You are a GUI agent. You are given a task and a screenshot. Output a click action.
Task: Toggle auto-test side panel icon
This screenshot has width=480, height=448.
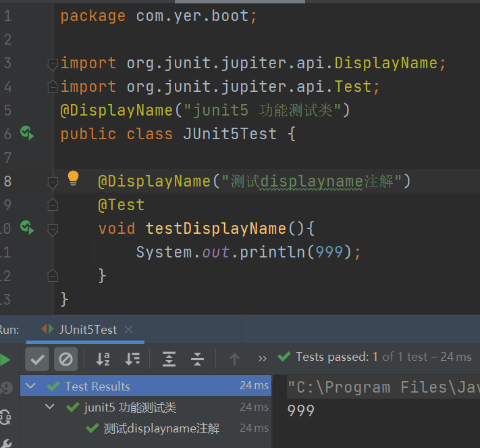tap(5, 417)
